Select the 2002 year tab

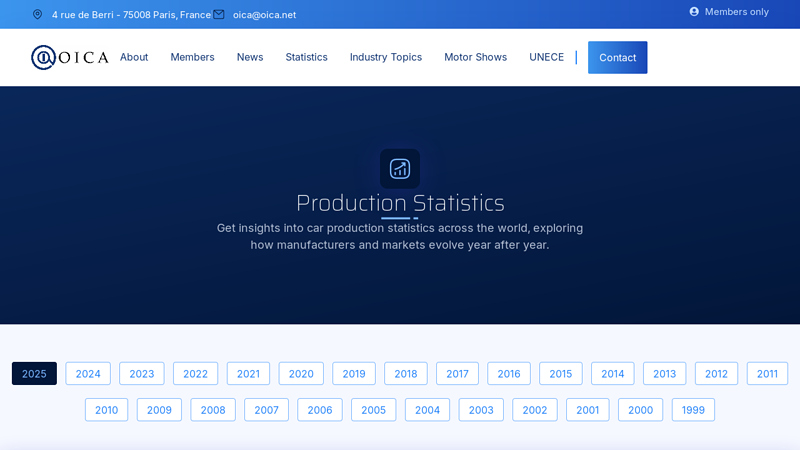(535, 410)
